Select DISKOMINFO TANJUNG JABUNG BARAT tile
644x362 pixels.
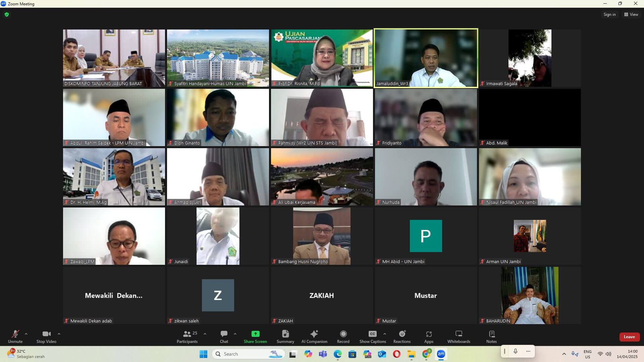click(x=114, y=58)
